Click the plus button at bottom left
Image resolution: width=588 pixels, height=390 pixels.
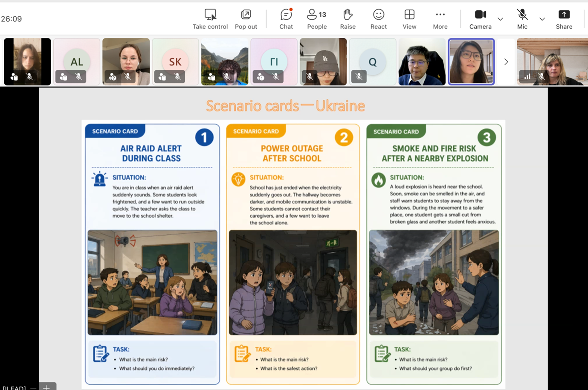(47, 387)
